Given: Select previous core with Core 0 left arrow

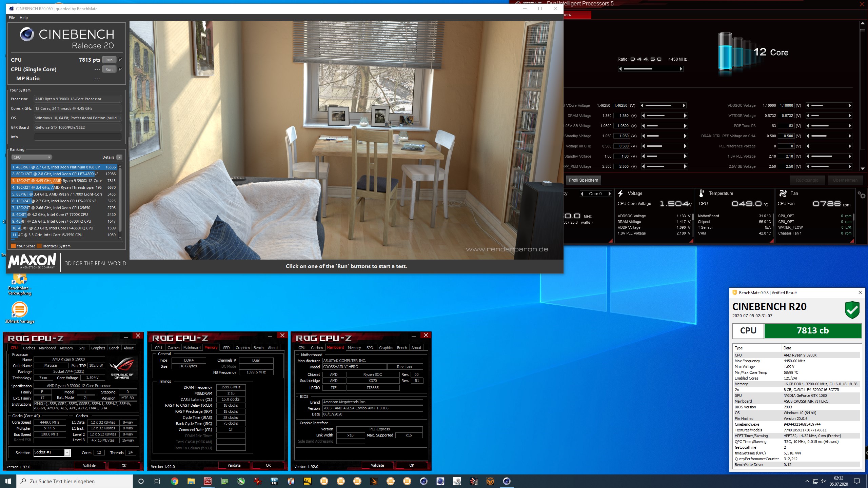Looking at the screenshot, I should (x=582, y=194).
